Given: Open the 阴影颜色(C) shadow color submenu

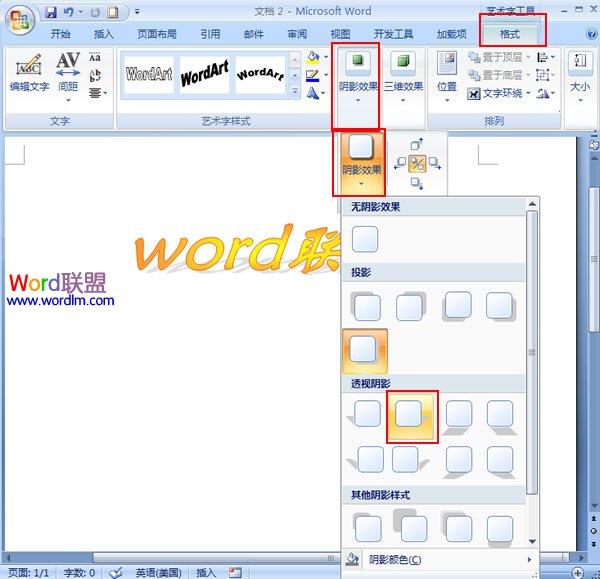Looking at the screenshot, I should (440, 560).
